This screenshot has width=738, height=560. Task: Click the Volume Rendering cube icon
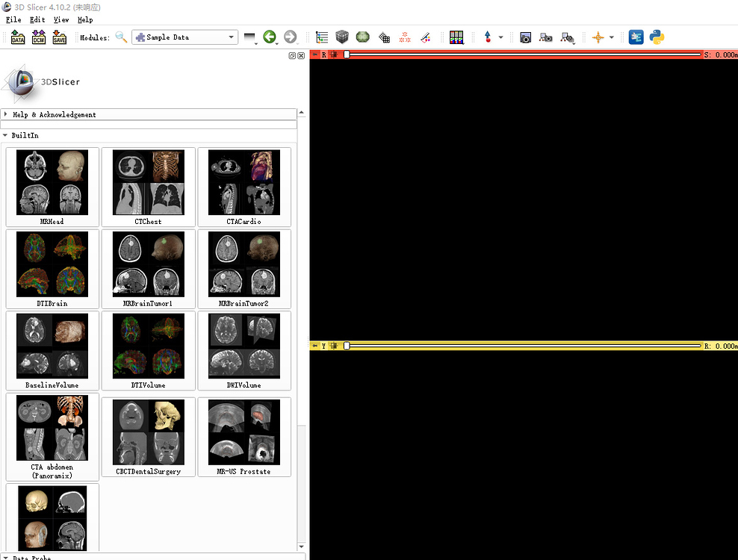click(342, 37)
